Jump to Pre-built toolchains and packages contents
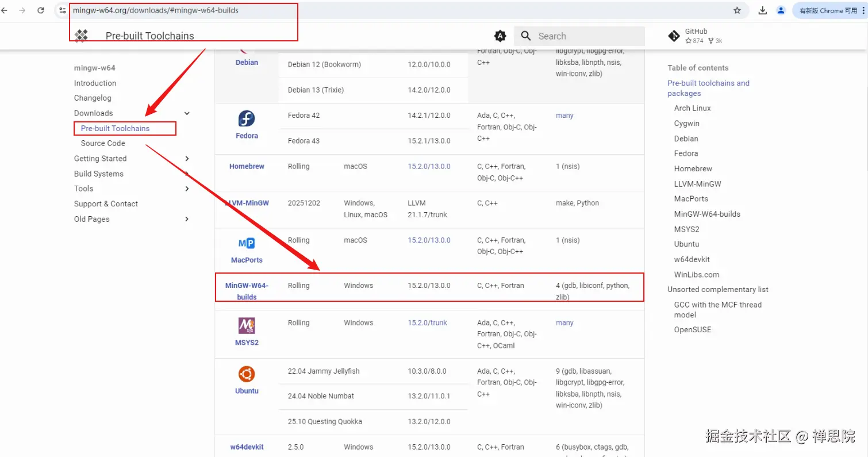This screenshot has width=868, height=457. (708, 88)
